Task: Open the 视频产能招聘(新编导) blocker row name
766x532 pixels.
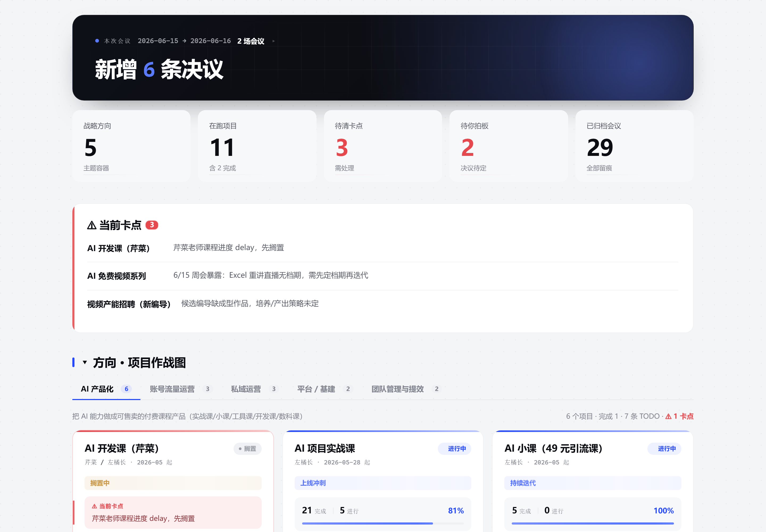Action: click(129, 304)
